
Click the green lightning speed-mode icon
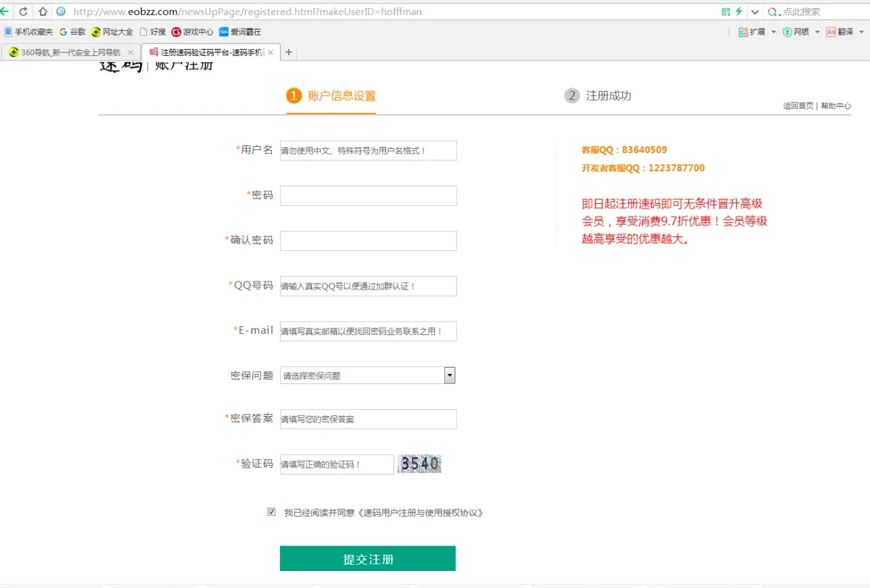739,12
